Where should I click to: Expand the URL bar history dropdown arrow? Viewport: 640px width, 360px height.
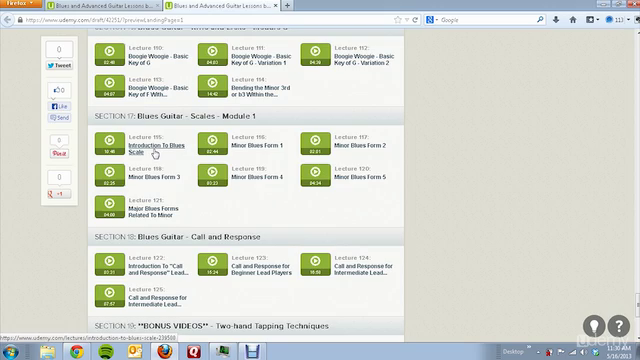click(407, 20)
